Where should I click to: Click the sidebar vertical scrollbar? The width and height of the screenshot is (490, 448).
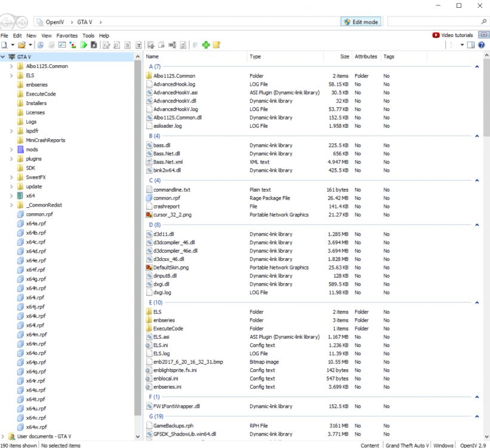[x=138, y=239]
